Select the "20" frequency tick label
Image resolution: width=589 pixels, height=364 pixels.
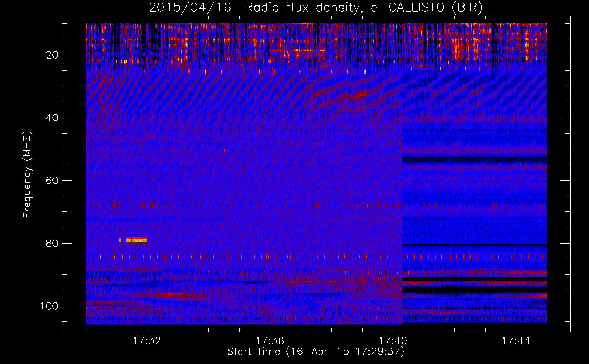point(52,55)
